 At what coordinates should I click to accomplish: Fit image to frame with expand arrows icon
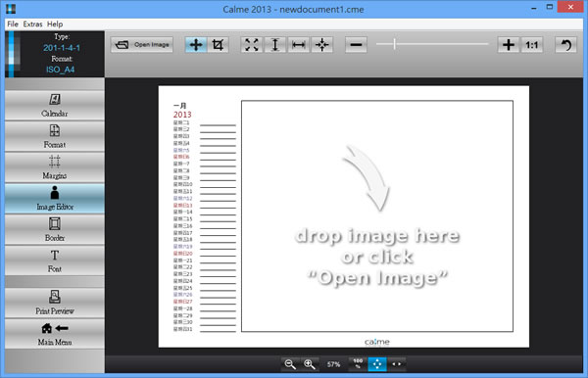252,45
